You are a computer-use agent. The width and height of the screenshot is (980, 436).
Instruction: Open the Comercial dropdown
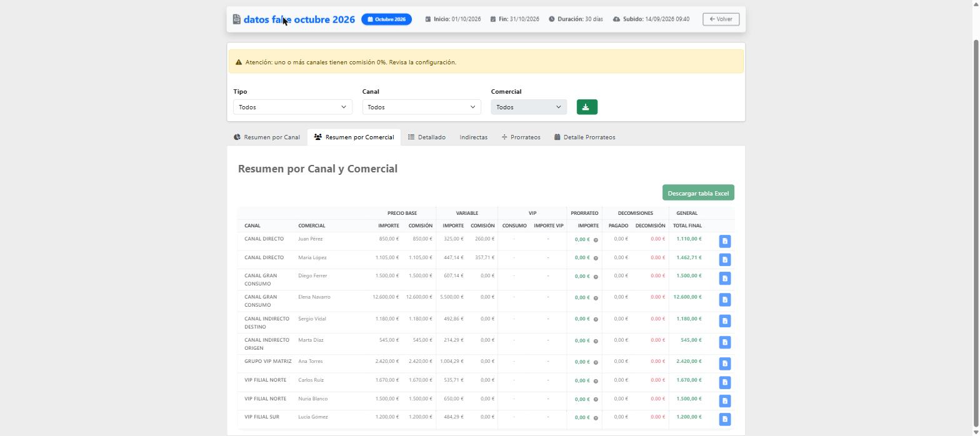pos(529,107)
